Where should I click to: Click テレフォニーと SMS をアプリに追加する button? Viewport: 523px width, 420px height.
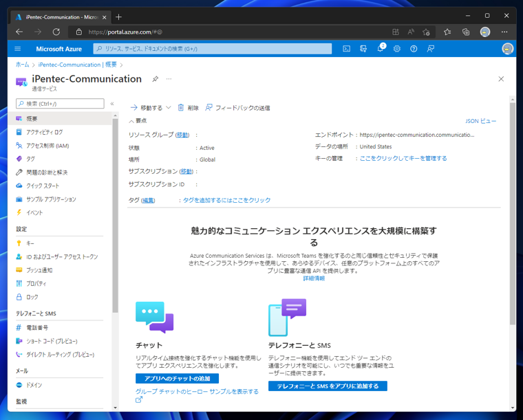328,386
